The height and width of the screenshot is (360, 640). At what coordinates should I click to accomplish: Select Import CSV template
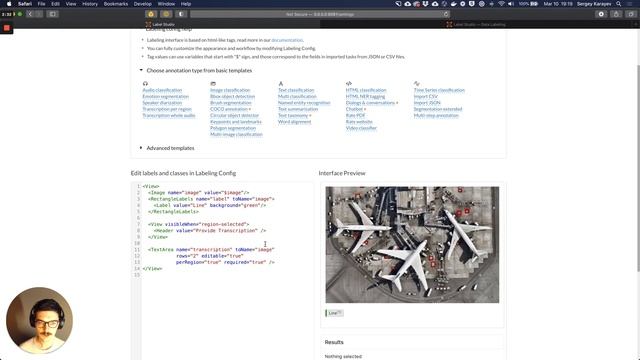click(425, 96)
